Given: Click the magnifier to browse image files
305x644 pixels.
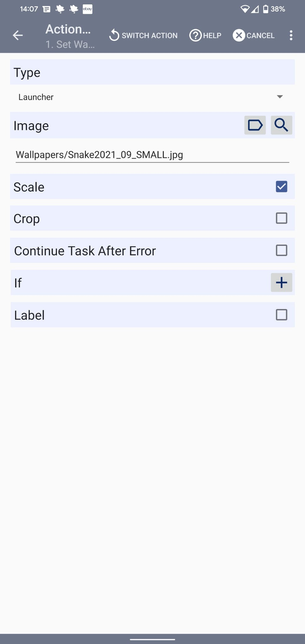Looking at the screenshot, I should tap(281, 125).
